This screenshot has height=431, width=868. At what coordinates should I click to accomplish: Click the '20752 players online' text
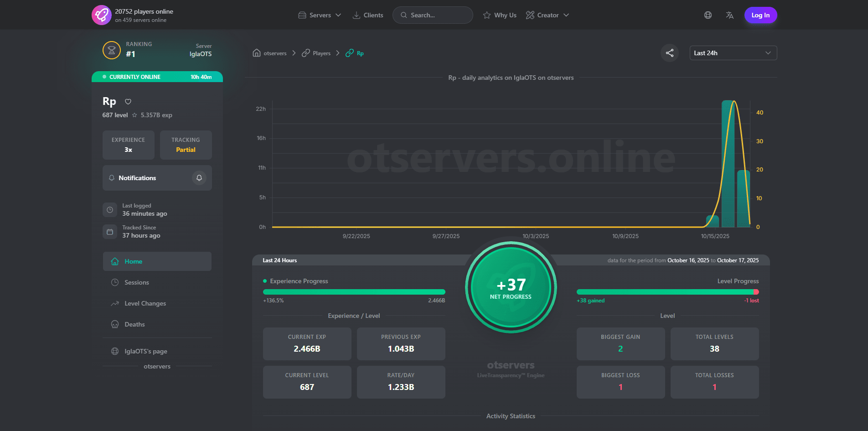point(144,11)
